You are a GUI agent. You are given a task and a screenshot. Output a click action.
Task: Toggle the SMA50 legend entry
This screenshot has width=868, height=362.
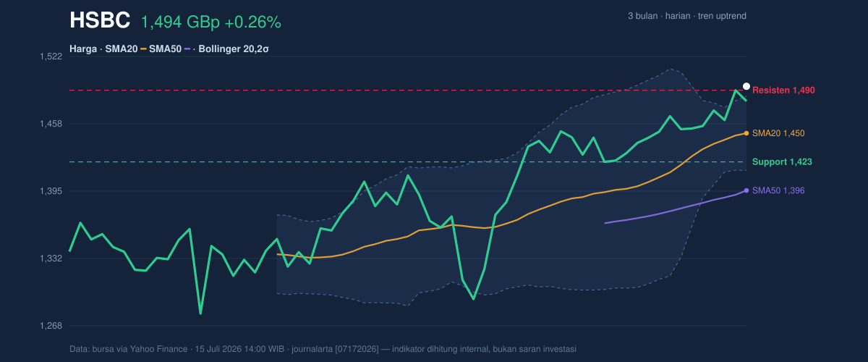165,49
